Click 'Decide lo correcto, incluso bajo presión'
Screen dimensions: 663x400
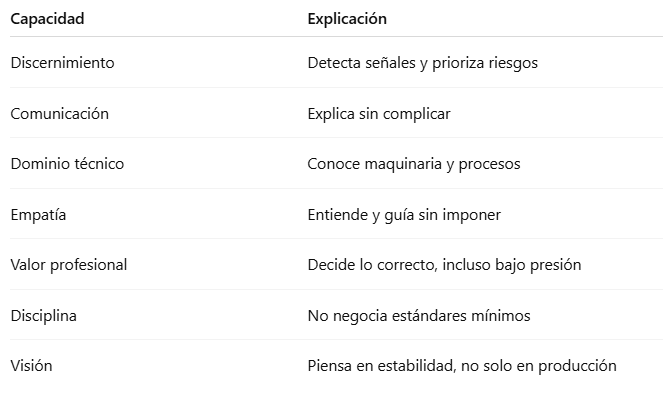pos(444,265)
